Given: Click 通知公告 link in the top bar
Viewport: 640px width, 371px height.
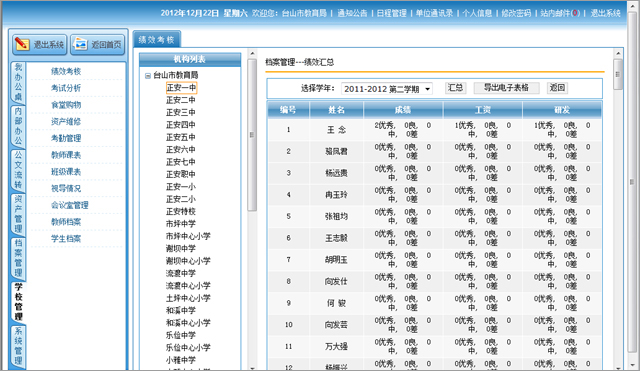Looking at the screenshot, I should [x=352, y=13].
